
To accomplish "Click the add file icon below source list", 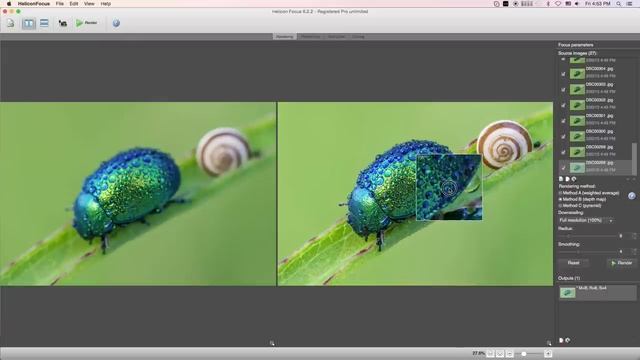I will (x=561, y=179).
